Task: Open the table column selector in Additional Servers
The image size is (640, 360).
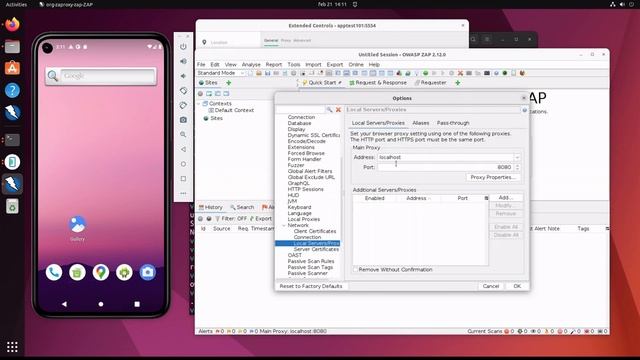Action: [x=486, y=198]
